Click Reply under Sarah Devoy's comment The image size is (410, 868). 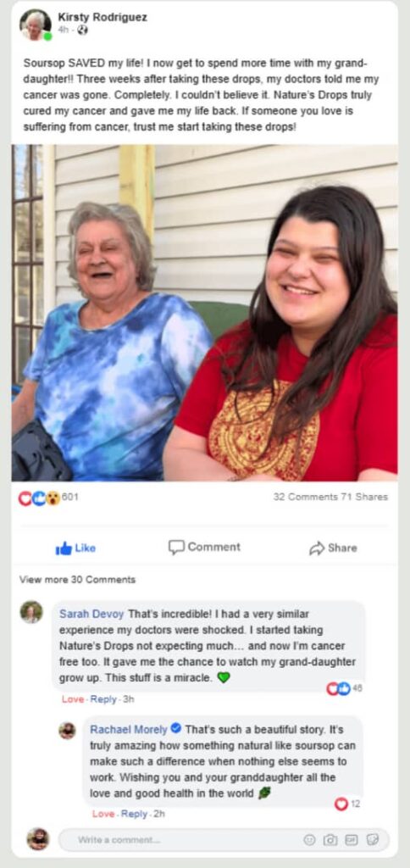point(103,699)
